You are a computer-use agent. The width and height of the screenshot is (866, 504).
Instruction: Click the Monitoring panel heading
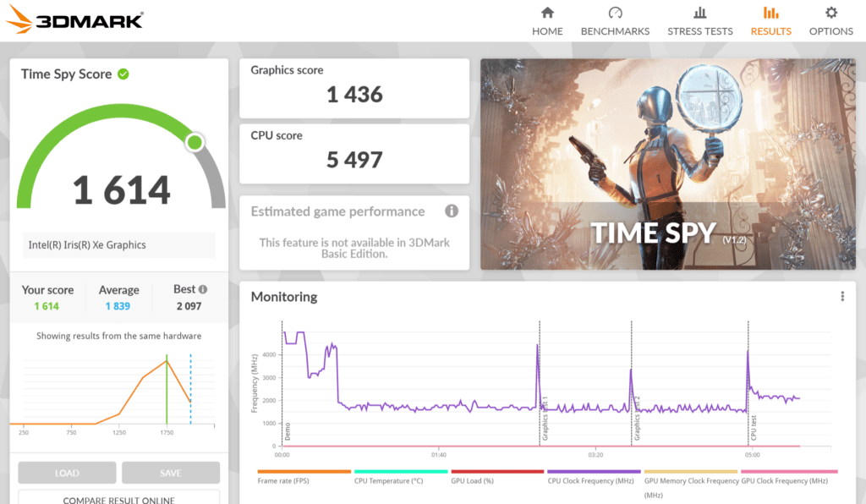click(x=284, y=297)
